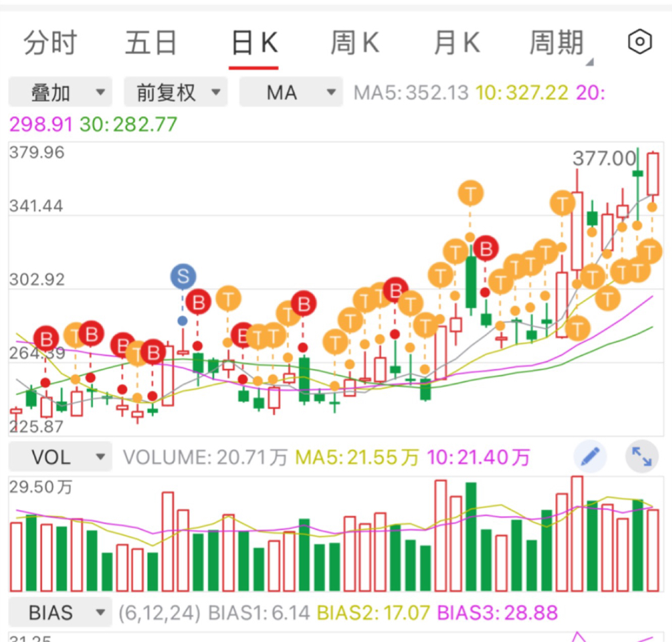Switch to the 五日 tab
672x642 pixels.
click(x=151, y=43)
